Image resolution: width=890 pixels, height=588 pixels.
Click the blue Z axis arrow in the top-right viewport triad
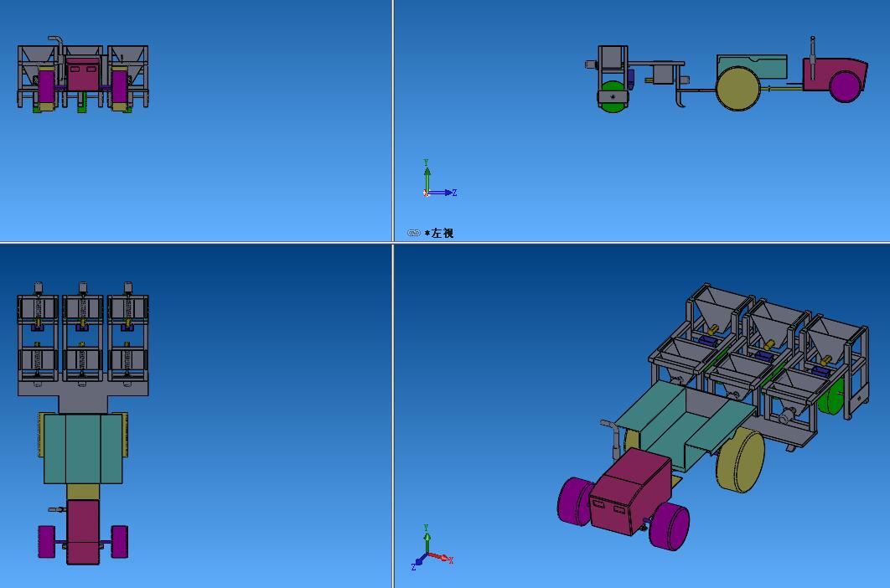[x=442, y=193]
